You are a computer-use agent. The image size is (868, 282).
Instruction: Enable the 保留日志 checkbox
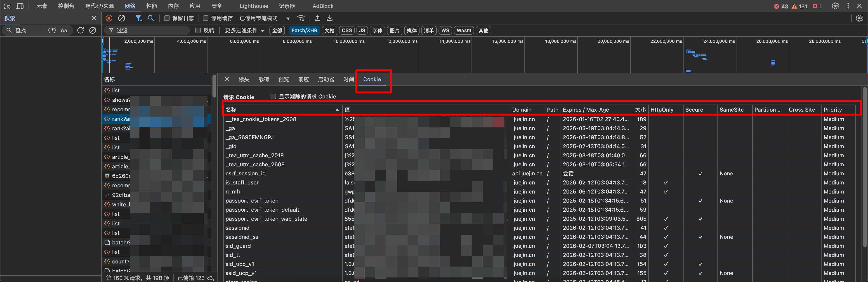(167, 18)
